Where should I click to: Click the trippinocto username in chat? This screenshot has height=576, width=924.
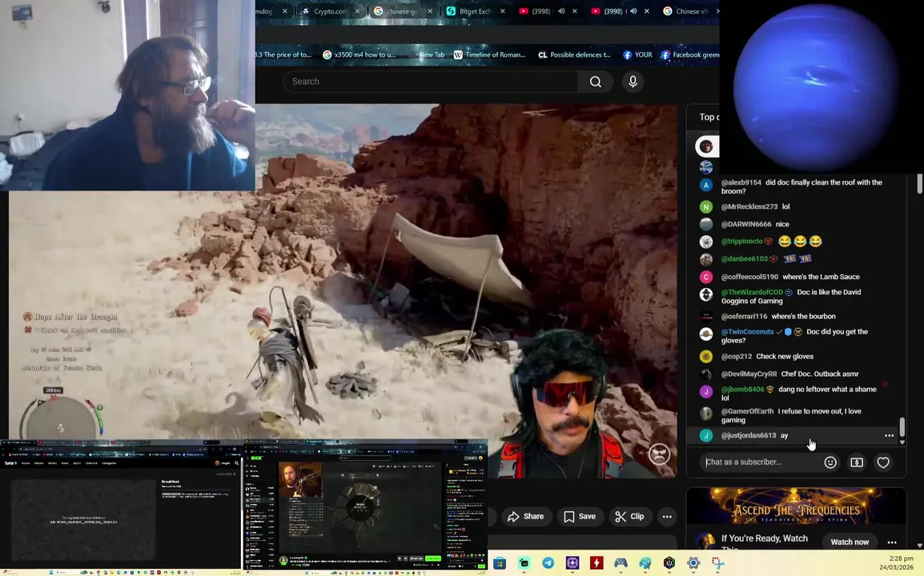tap(742, 242)
